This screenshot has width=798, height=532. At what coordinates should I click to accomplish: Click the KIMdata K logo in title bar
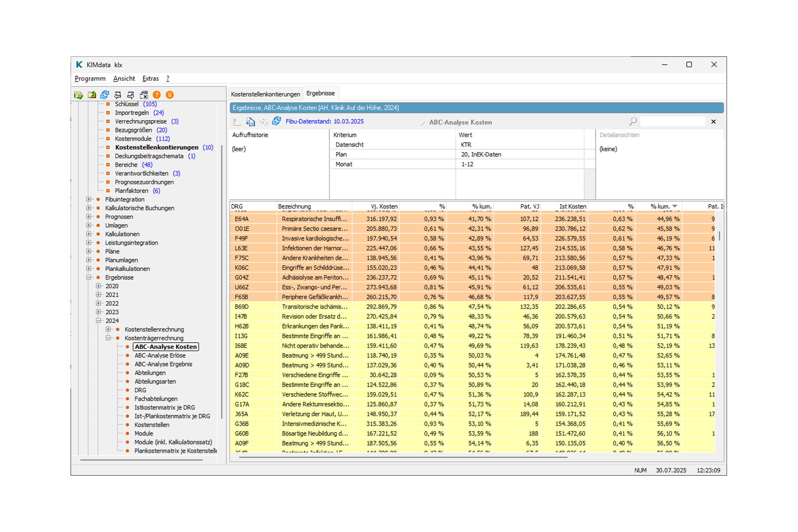(79, 65)
